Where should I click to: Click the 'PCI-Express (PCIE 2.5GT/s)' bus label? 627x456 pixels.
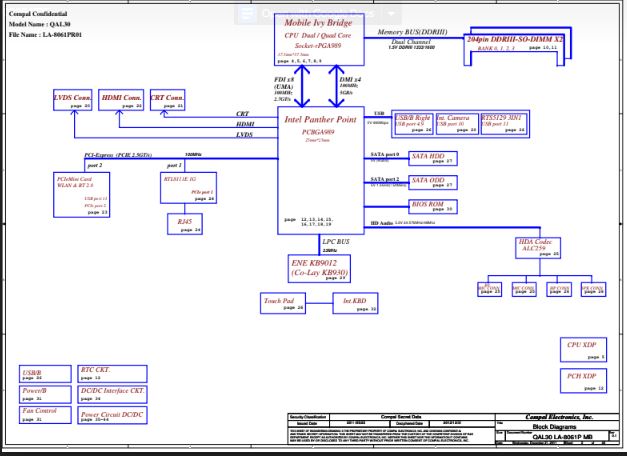(x=118, y=155)
